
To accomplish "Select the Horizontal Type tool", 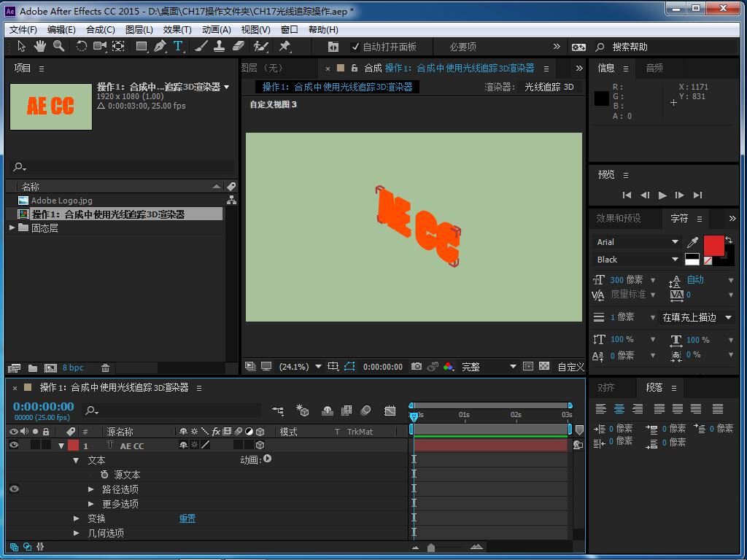I will [x=178, y=46].
